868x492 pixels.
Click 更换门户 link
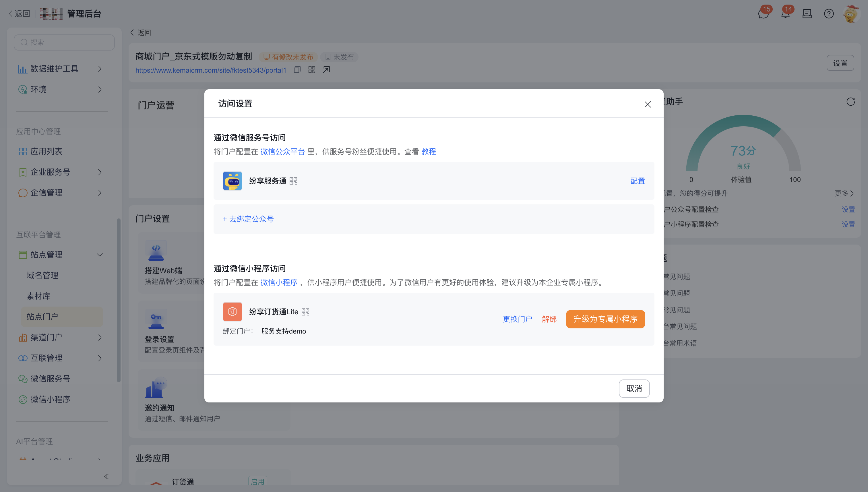517,319
